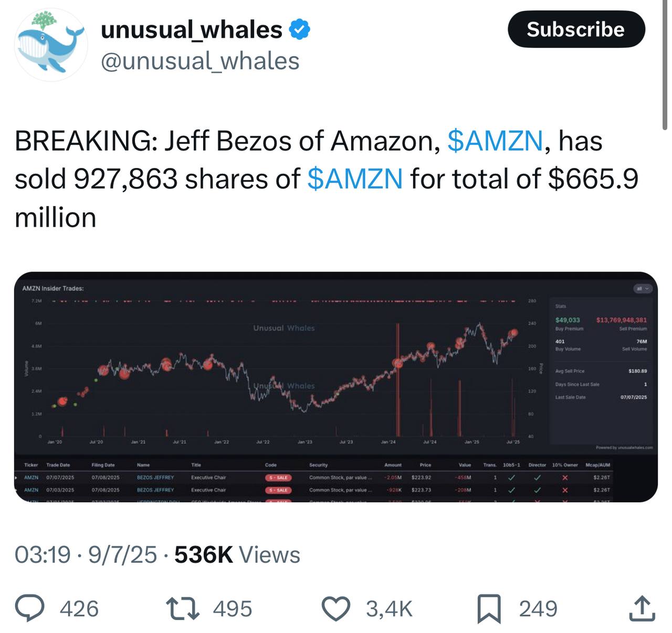Open the unusual_whales display name
The image size is (672, 633).
192,29
